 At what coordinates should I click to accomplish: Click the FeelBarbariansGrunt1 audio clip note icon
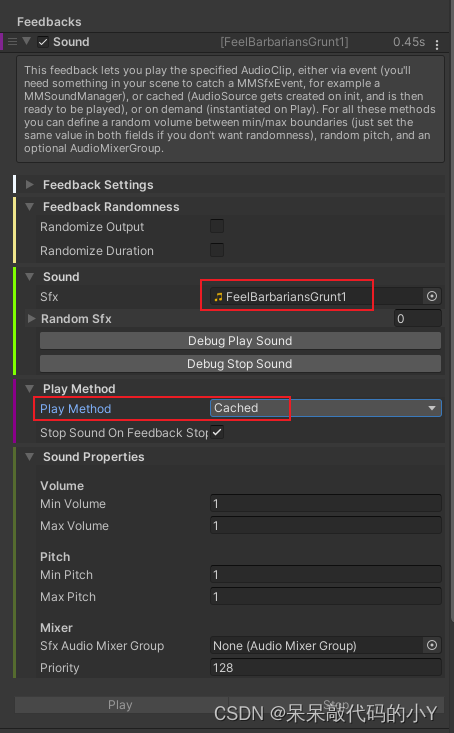pos(218,297)
